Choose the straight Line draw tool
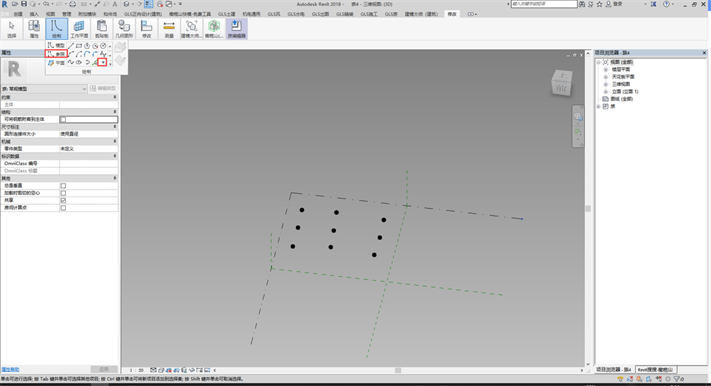The image size is (711, 386). click(x=71, y=46)
